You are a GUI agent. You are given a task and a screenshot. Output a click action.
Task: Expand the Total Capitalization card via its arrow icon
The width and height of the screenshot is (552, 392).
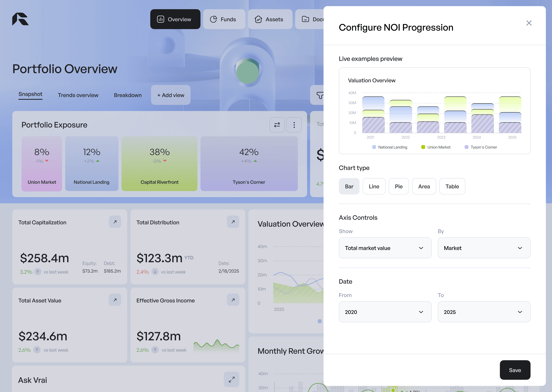pos(115,222)
